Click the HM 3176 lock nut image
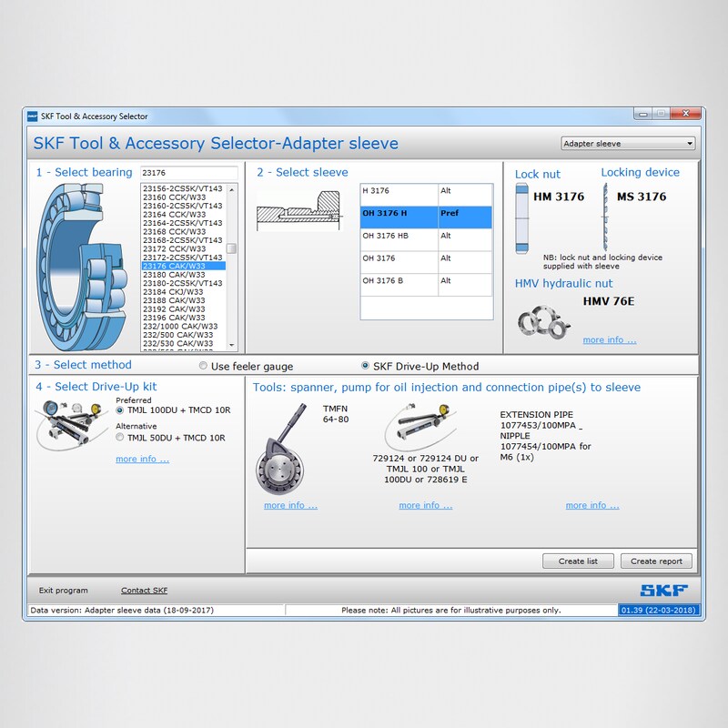728x728 pixels. click(521, 218)
